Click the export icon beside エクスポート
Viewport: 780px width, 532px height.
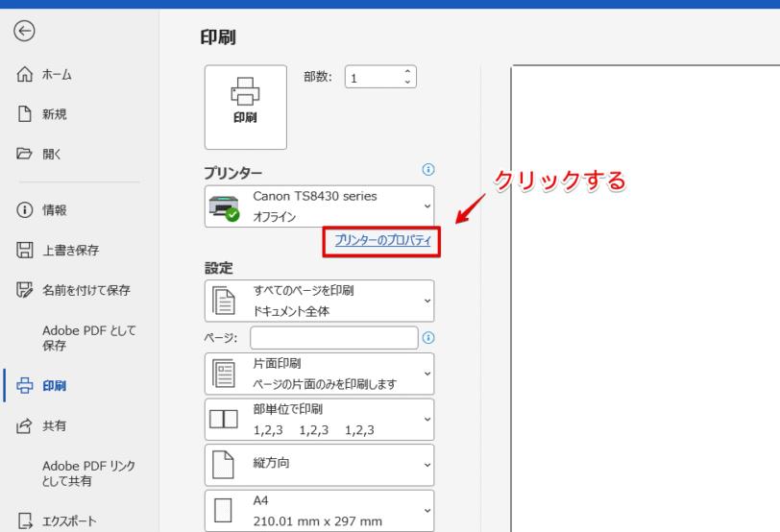point(25,520)
